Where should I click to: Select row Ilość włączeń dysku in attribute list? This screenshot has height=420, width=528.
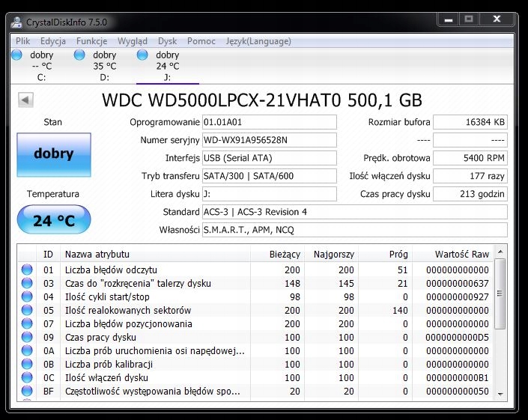coord(256,377)
